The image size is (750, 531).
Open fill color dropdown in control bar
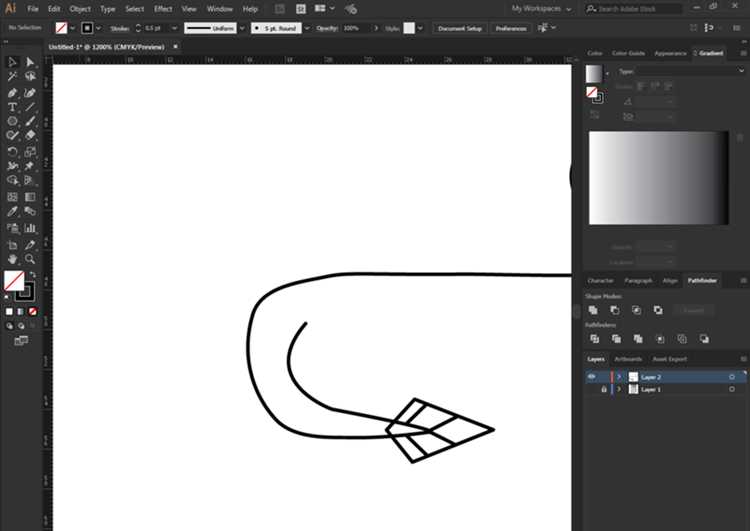(73, 28)
